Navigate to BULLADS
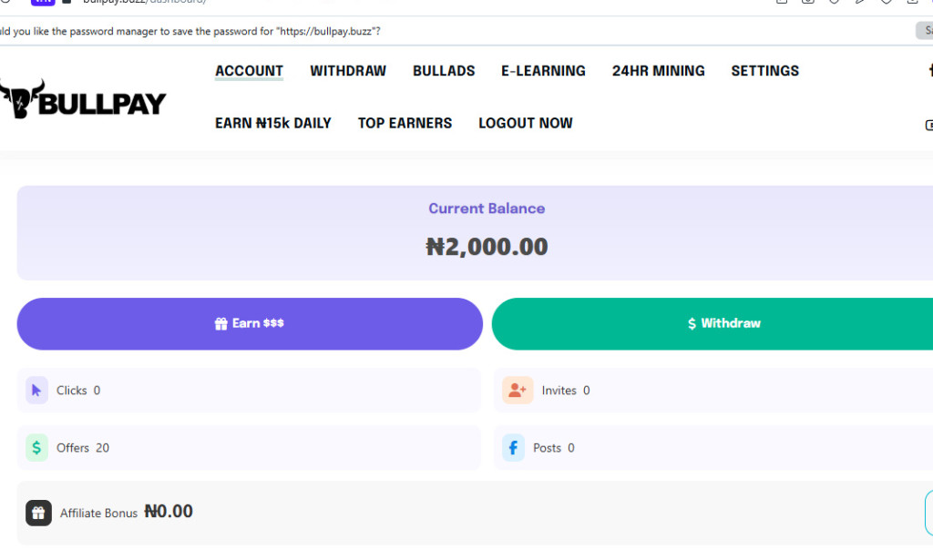 [444, 70]
